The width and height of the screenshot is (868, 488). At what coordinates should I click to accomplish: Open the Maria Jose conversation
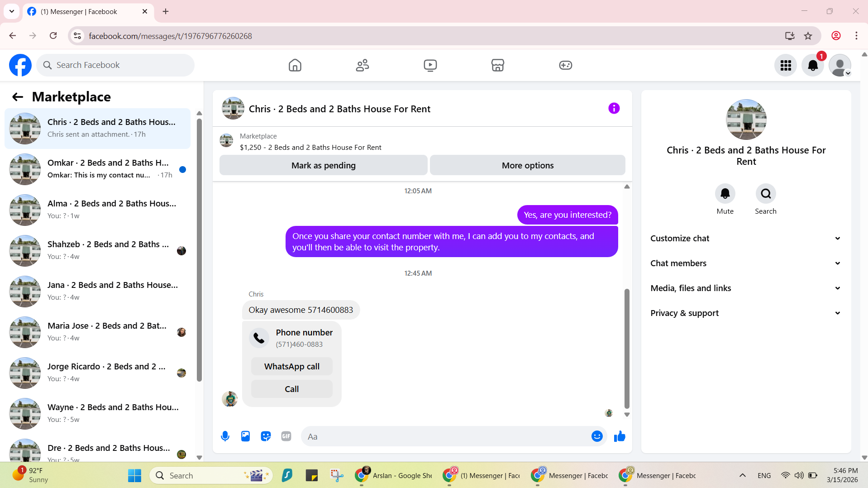tap(97, 332)
